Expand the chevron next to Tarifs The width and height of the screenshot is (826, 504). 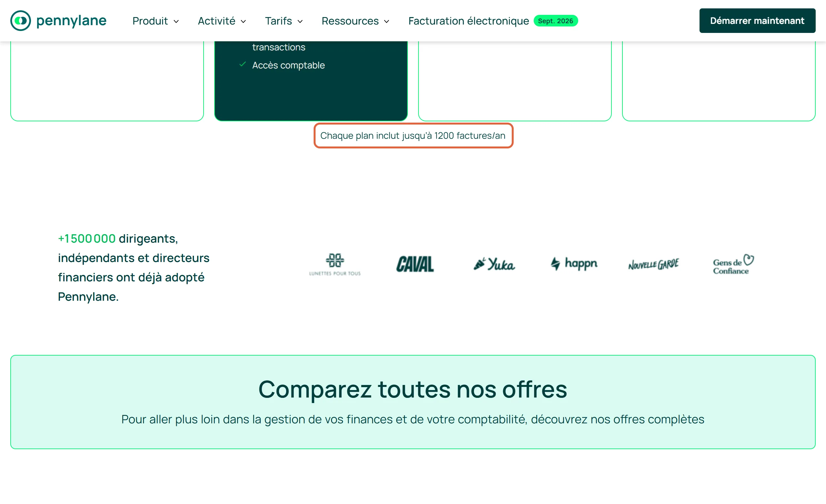300,22
